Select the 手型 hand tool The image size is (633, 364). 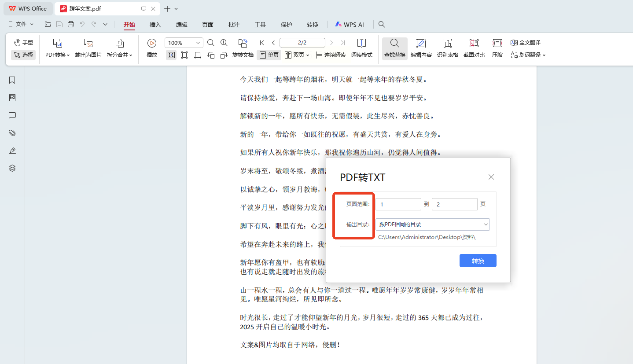pos(23,43)
